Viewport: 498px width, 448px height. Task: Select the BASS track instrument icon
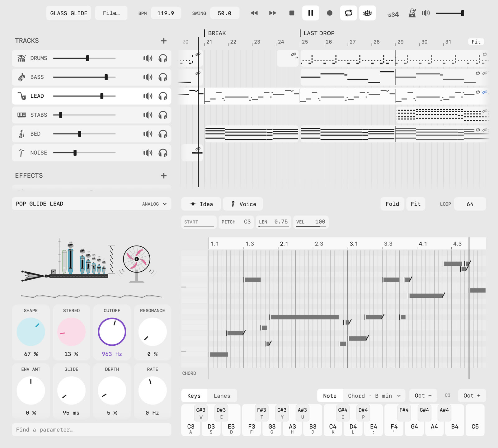tap(21, 77)
